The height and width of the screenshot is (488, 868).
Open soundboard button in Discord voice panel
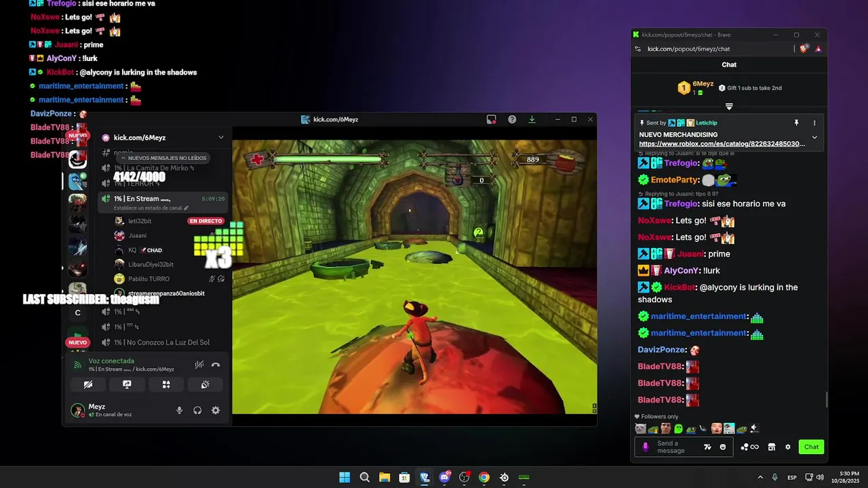[x=205, y=384]
